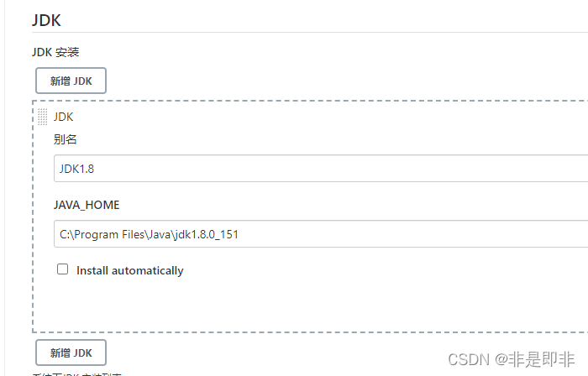Click the jdk1.8.0_151 text in the path
588x376 pixels.
point(205,235)
